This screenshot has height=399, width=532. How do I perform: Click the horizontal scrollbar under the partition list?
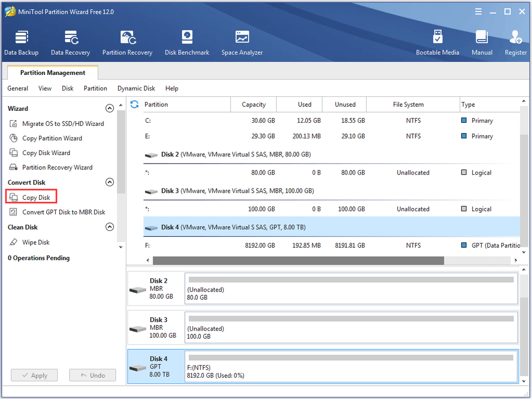pyautogui.click(x=298, y=260)
